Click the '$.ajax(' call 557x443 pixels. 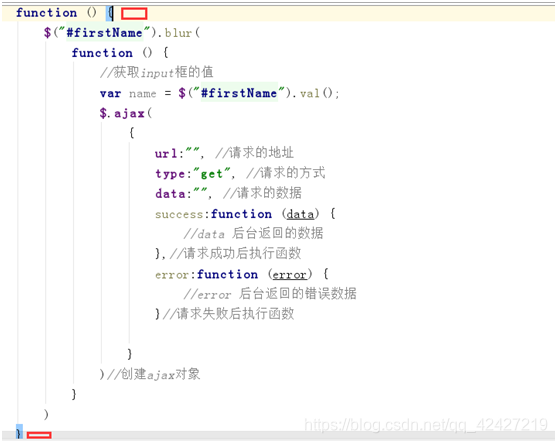(125, 113)
